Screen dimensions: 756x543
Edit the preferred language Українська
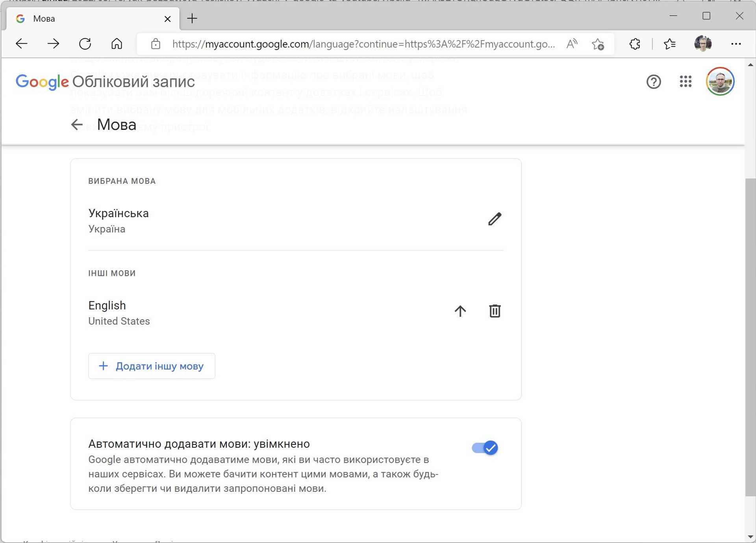495,219
